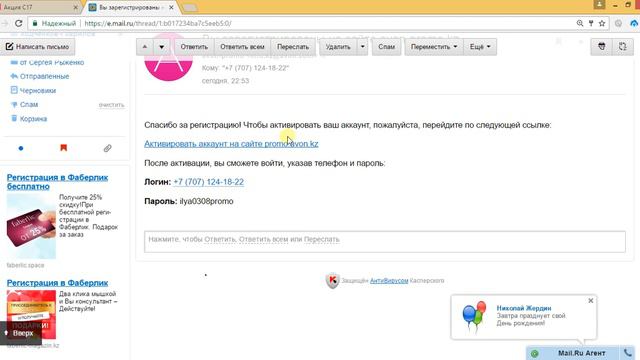Click the login phone number link
Screen dimensions: 640x360
pos(209,182)
